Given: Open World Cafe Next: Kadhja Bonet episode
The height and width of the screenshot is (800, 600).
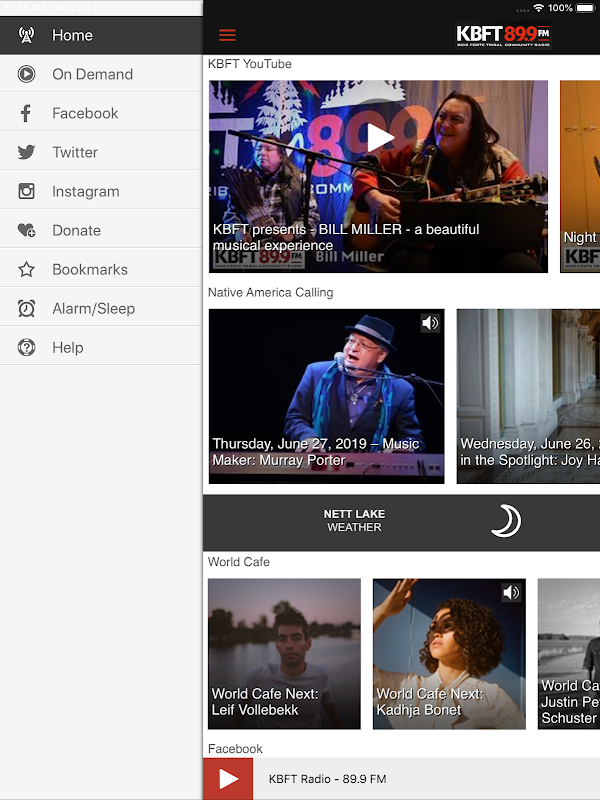Looking at the screenshot, I should 449,660.
